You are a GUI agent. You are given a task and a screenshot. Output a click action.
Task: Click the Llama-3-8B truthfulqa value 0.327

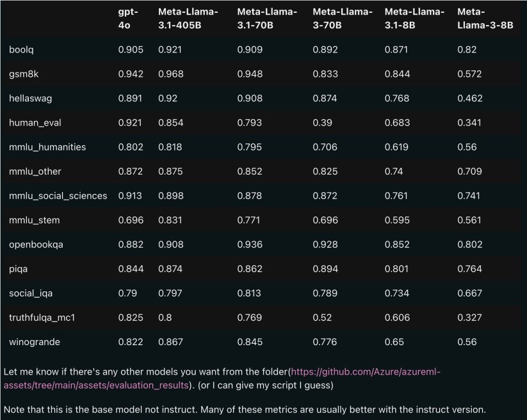click(469, 318)
